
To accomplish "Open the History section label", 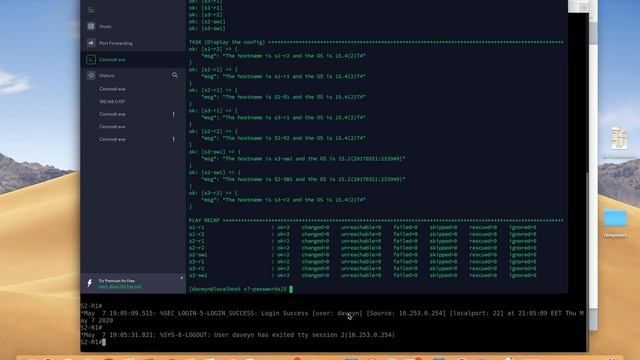I will (x=107, y=76).
